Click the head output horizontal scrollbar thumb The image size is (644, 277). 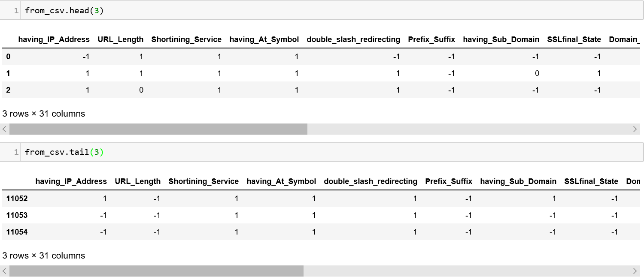click(158, 129)
